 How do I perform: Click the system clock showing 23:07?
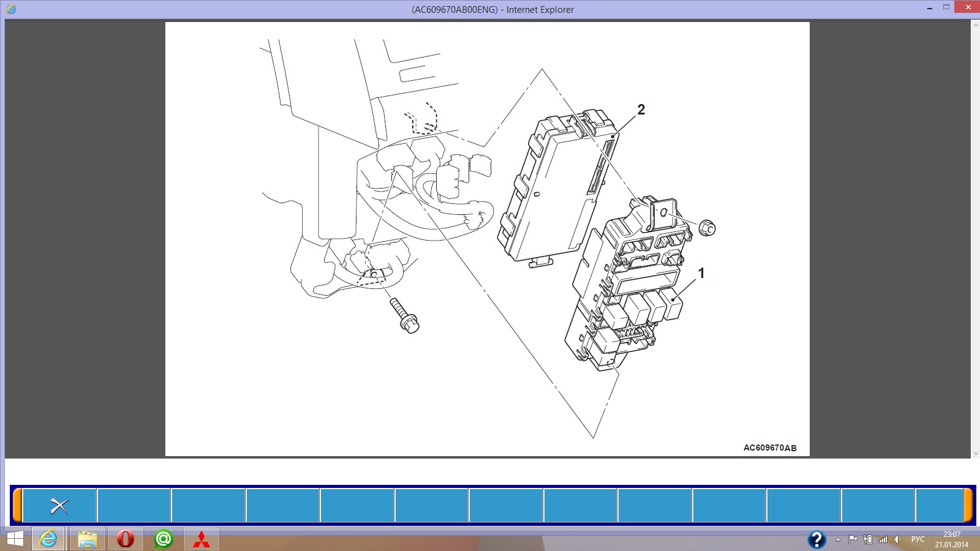tap(951, 539)
